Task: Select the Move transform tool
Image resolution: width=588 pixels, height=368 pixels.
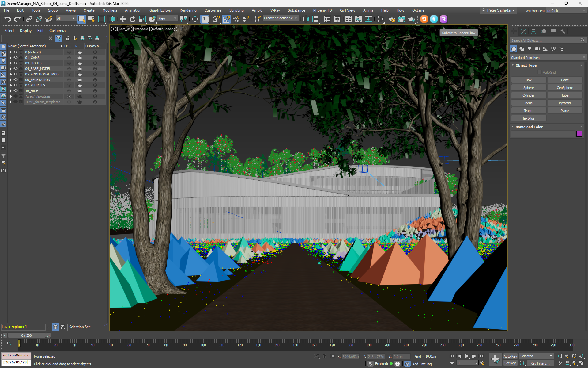Action: pyautogui.click(x=123, y=19)
